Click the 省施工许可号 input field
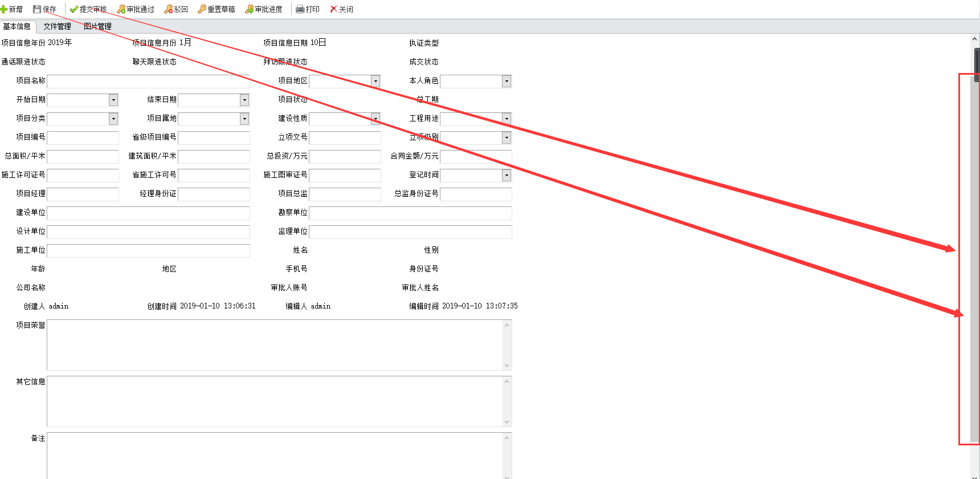Viewport: 980px width, 479px height. point(214,175)
